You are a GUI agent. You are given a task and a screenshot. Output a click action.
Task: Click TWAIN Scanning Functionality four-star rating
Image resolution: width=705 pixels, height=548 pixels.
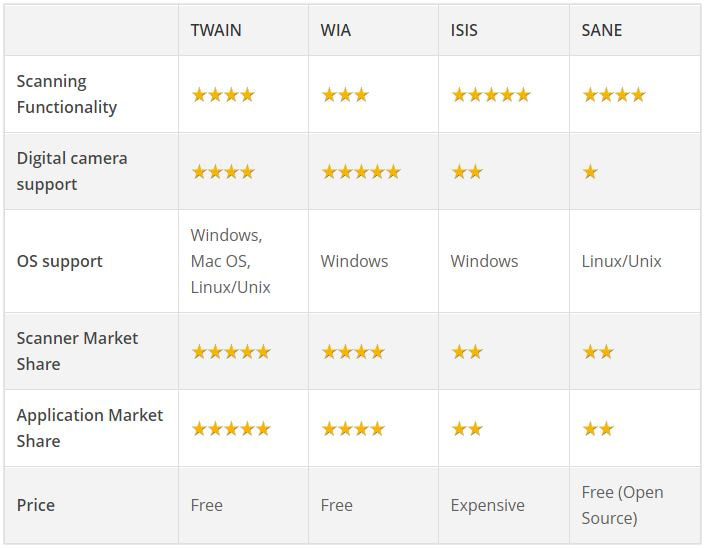pos(223,95)
